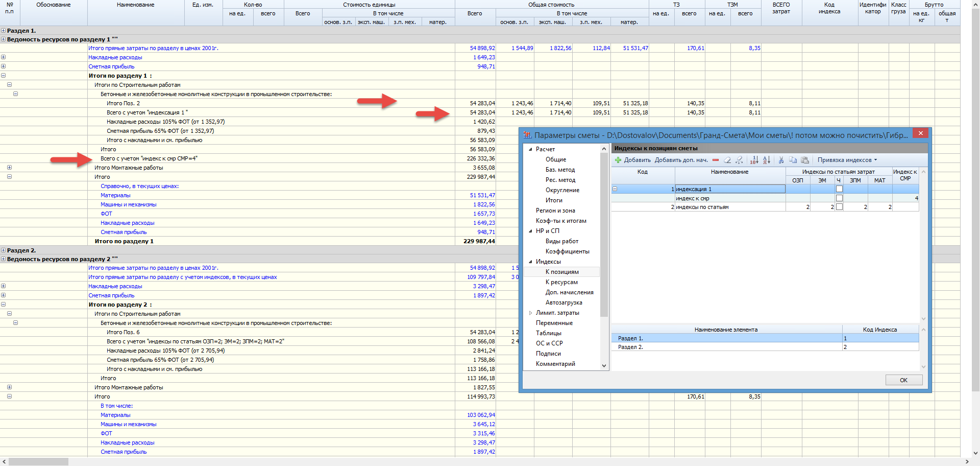Click the alphabetical sort icon in the index toolbar
Screen dimensions: 980x466
(767, 160)
